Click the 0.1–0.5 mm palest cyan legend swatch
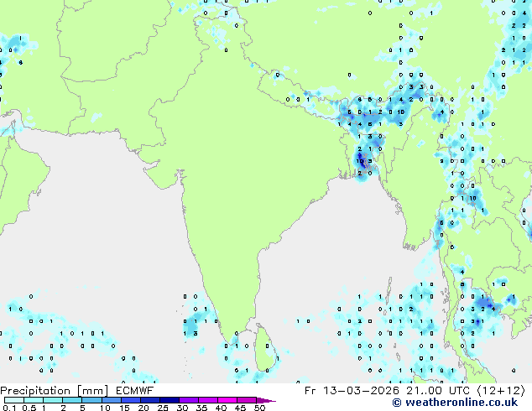The image size is (532, 411). tap(14, 400)
